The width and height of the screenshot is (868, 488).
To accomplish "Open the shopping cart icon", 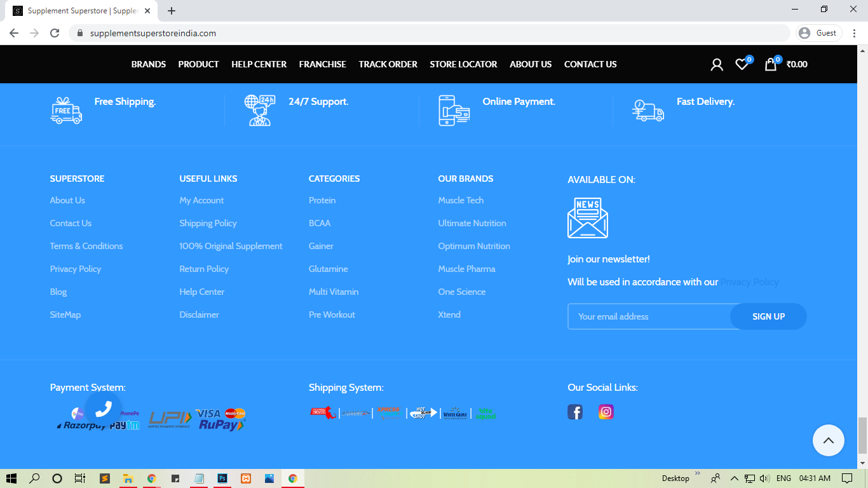I will coord(770,64).
